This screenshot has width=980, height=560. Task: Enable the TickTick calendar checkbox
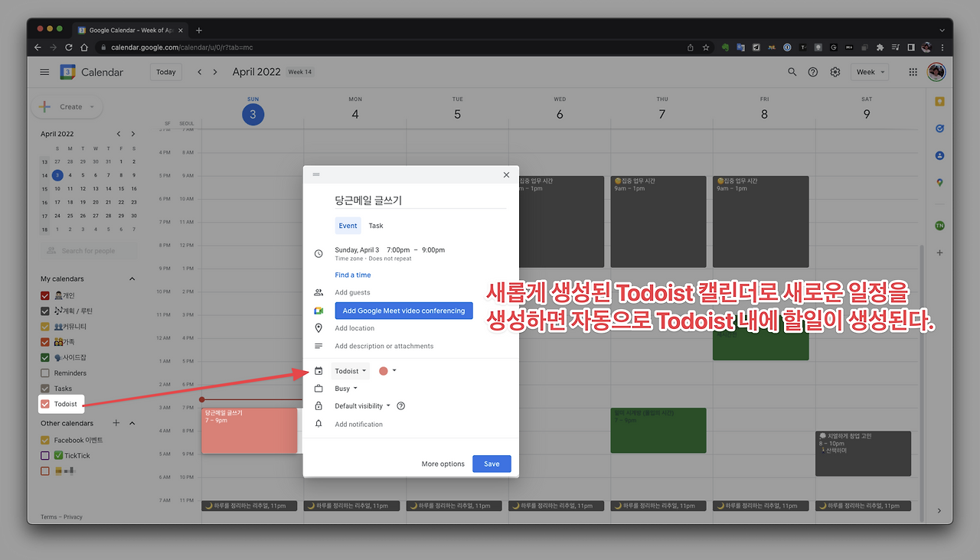(45, 456)
